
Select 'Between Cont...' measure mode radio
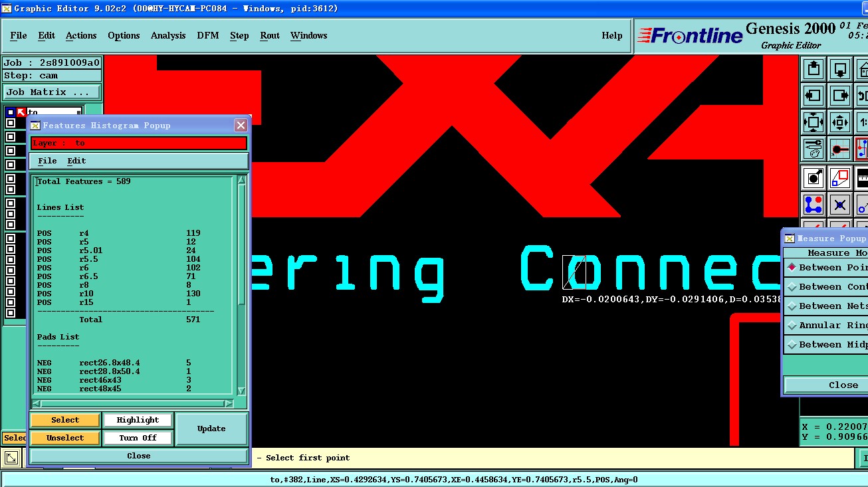click(792, 286)
